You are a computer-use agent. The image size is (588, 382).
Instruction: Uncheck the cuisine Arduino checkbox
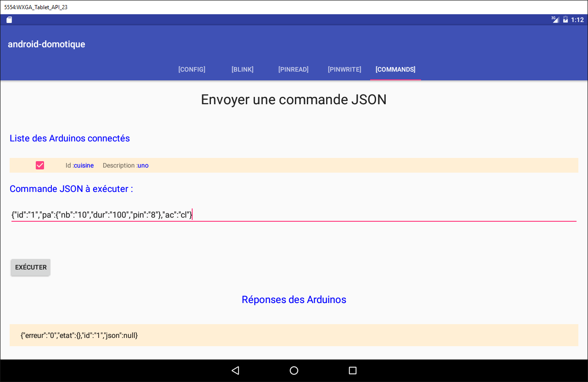click(40, 165)
